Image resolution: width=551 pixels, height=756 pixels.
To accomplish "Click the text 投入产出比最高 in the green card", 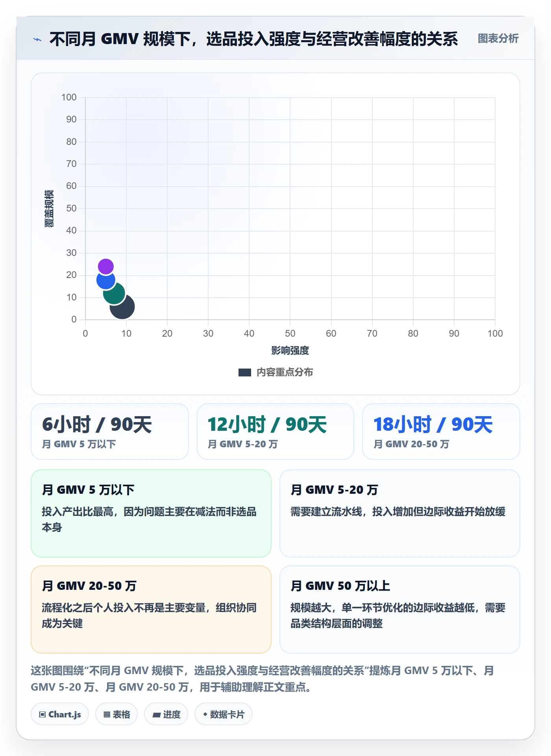I will (x=78, y=512).
